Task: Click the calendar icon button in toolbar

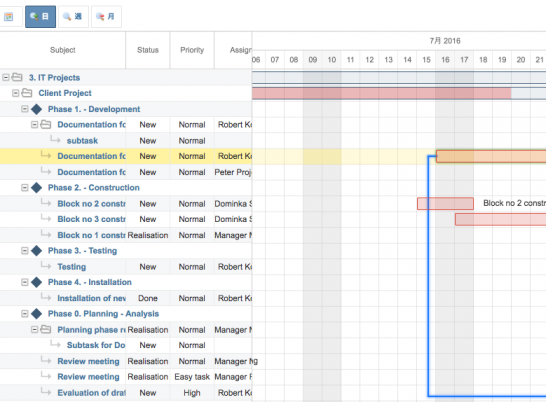Action: coord(9,16)
